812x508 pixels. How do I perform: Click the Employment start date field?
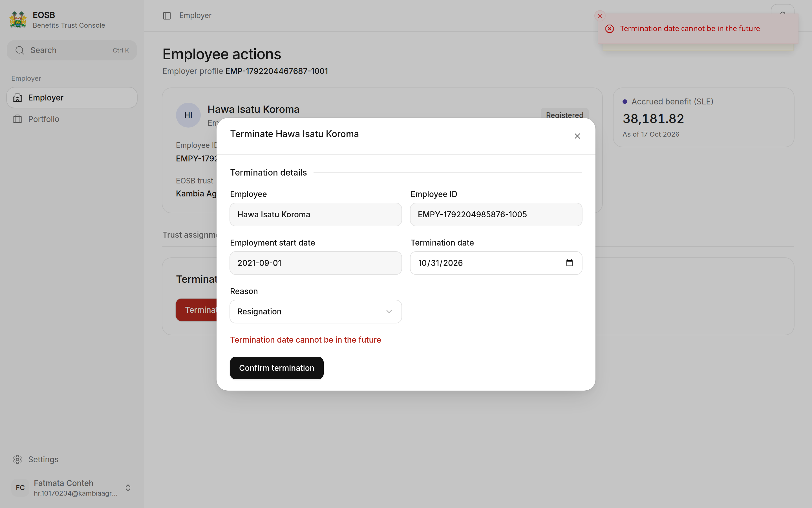tap(316, 263)
